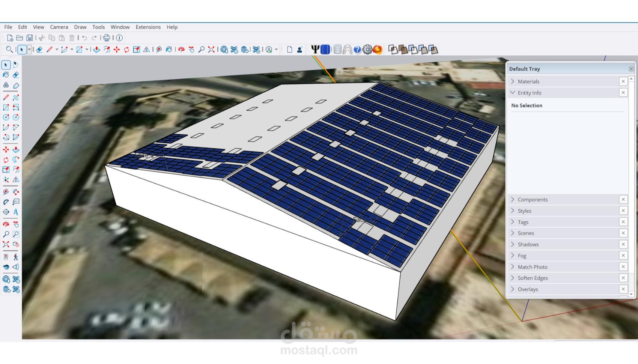Click the Cut scissors icon
Viewport: 638px width, 364px height.
[x=42, y=38]
